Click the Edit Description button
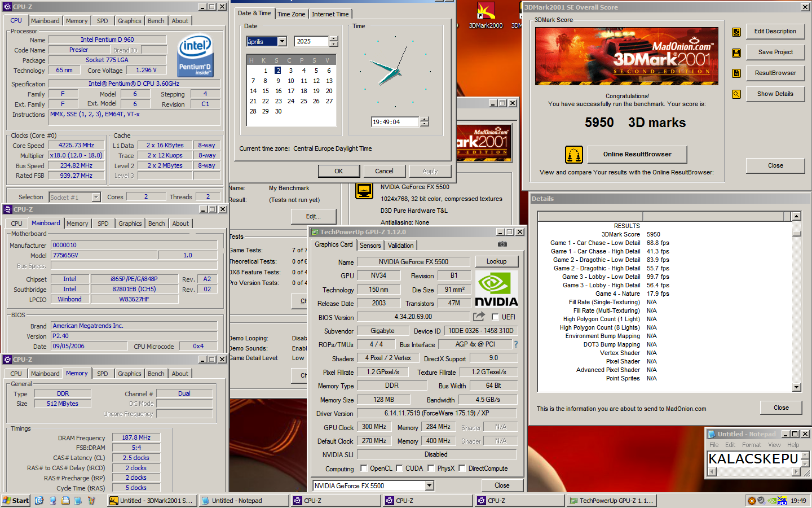 775,31
